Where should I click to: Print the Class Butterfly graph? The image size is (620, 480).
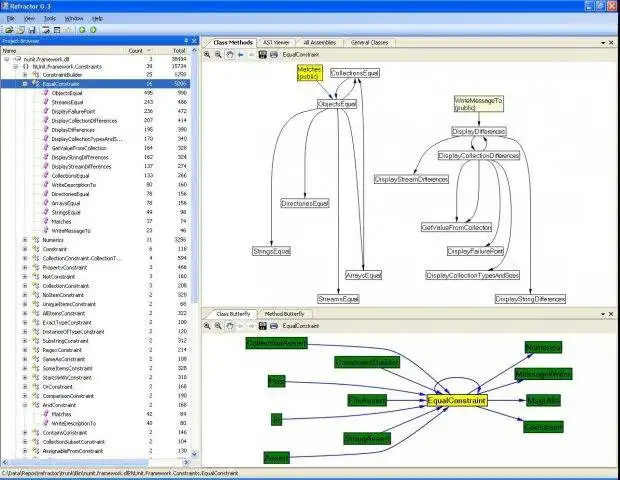274,326
